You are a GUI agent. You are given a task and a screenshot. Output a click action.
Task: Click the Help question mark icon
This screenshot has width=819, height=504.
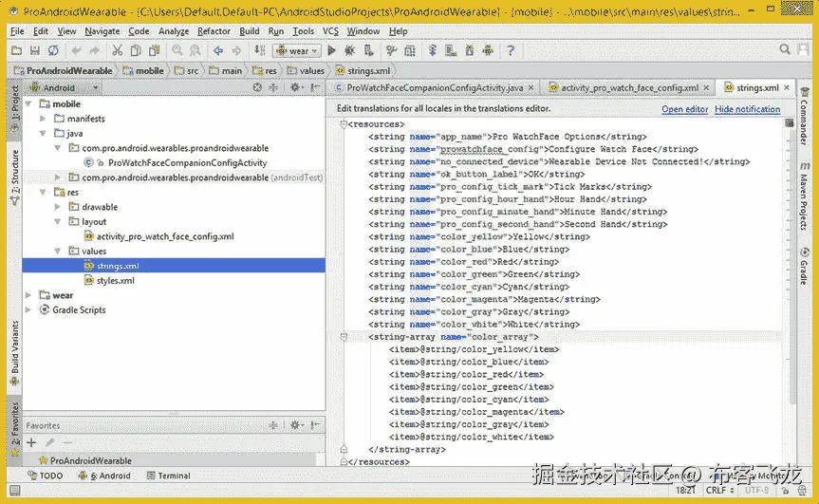[x=511, y=50]
